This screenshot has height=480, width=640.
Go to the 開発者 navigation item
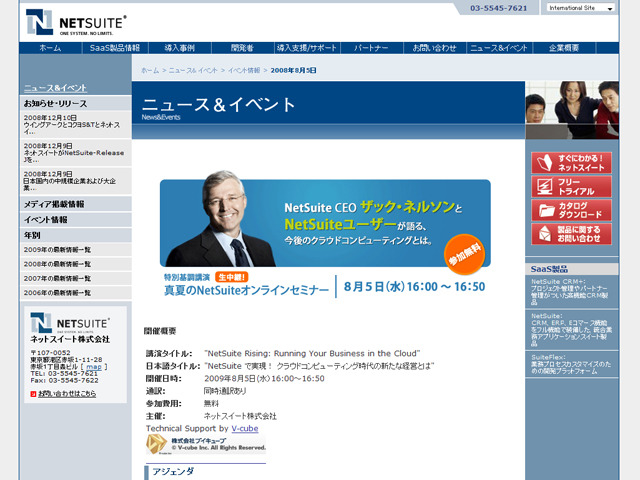pyautogui.click(x=242, y=48)
